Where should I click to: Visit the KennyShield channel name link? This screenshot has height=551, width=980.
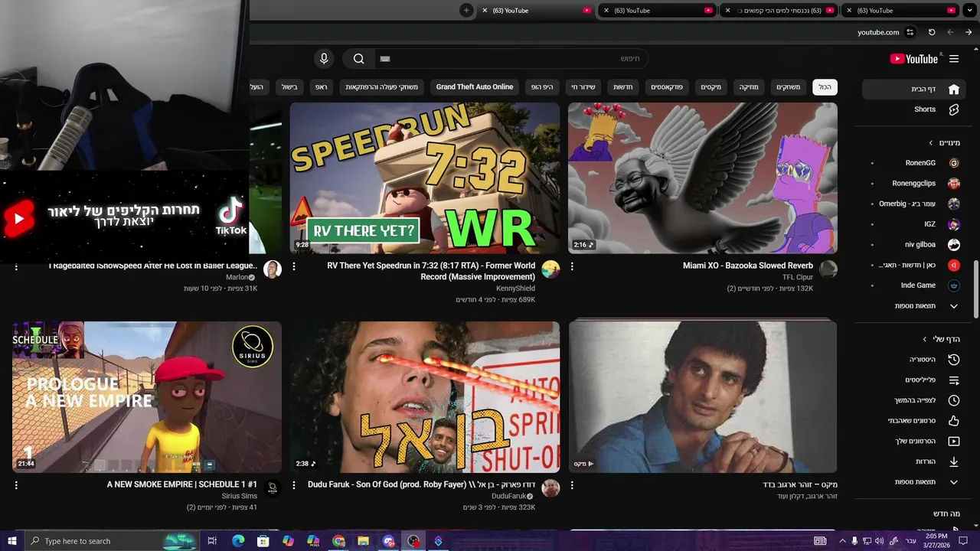point(515,289)
